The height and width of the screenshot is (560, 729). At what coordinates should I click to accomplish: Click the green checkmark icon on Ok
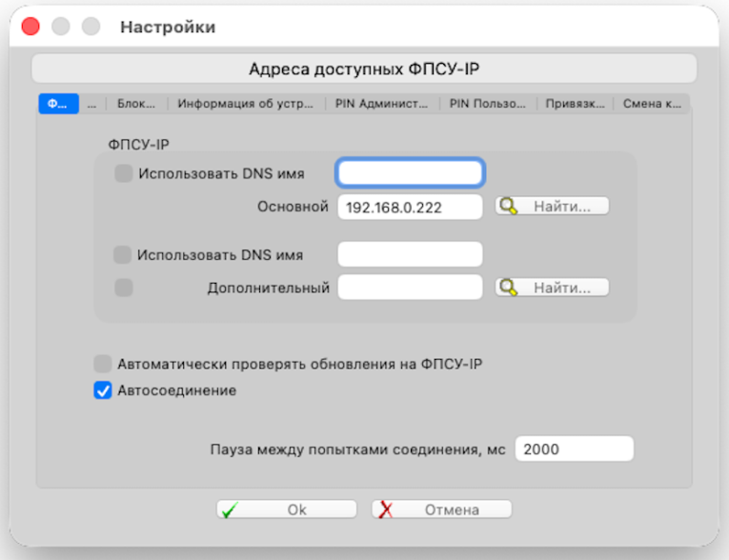(x=230, y=510)
